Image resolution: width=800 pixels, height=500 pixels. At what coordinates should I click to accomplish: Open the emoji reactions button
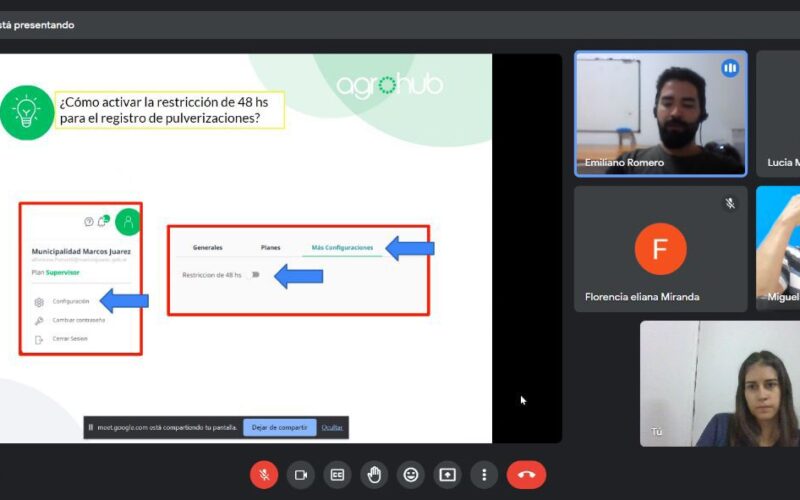click(x=411, y=475)
